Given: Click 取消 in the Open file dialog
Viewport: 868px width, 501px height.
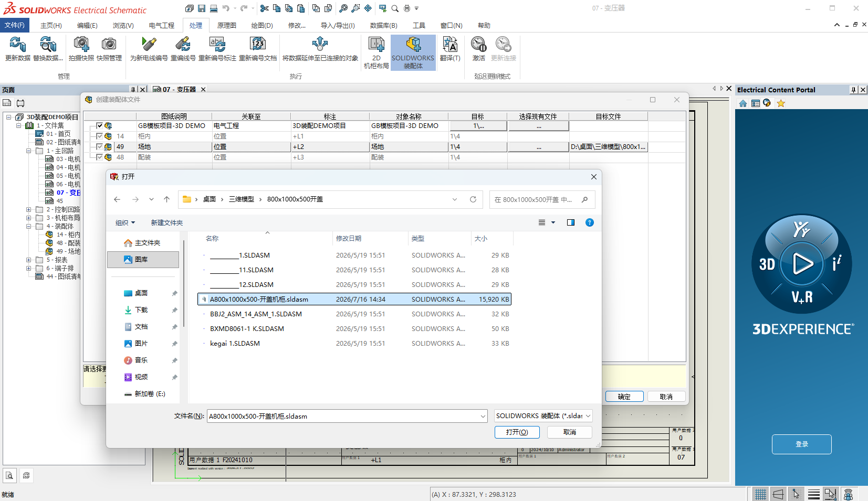Looking at the screenshot, I should [570, 432].
